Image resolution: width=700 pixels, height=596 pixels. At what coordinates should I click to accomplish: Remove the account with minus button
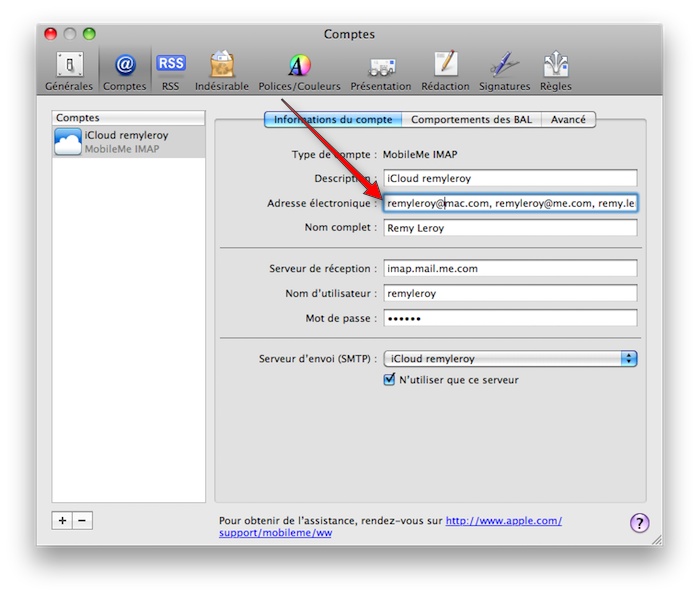(82, 521)
